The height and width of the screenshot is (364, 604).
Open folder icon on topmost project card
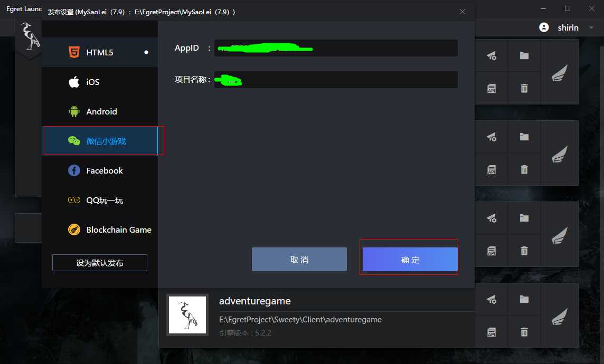(x=524, y=56)
